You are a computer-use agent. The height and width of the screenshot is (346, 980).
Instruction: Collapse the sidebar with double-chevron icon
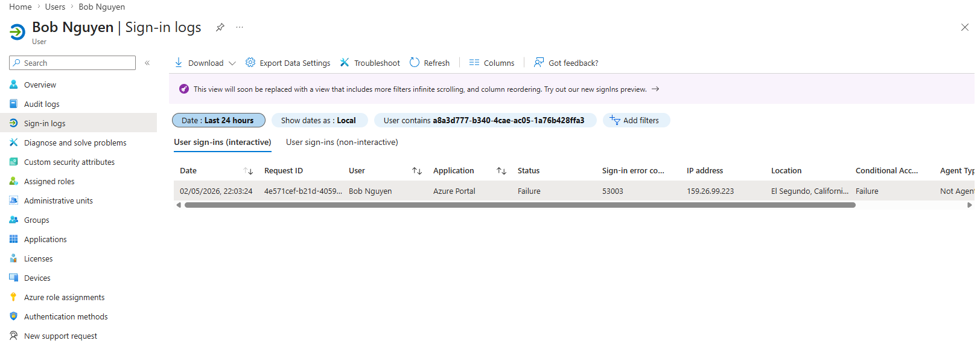tap(147, 63)
